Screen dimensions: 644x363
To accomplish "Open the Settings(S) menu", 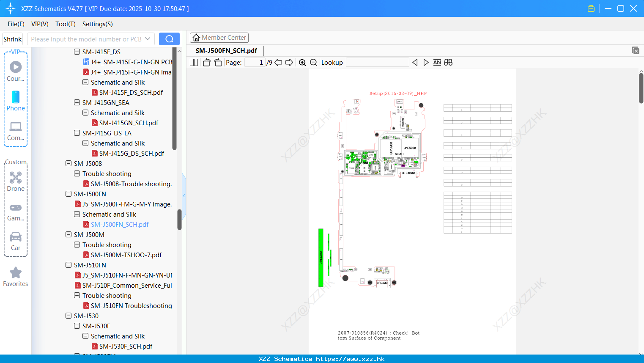I will (98, 24).
